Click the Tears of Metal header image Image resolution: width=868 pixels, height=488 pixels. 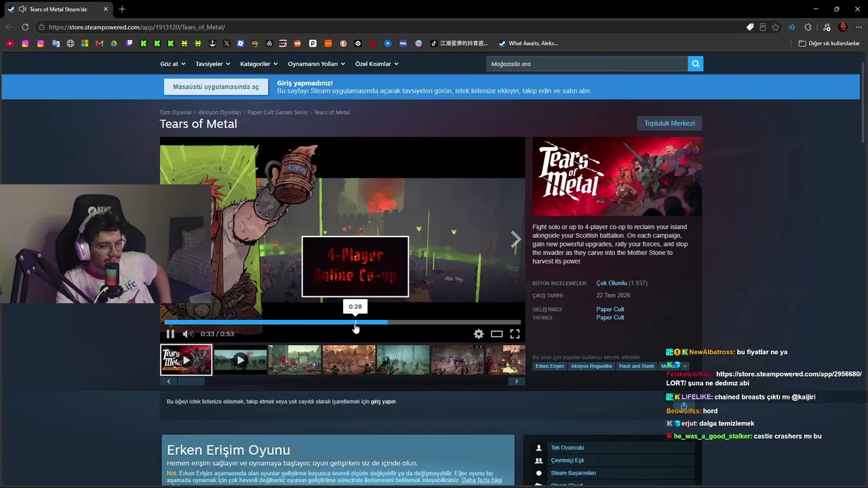click(x=617, y=176)
